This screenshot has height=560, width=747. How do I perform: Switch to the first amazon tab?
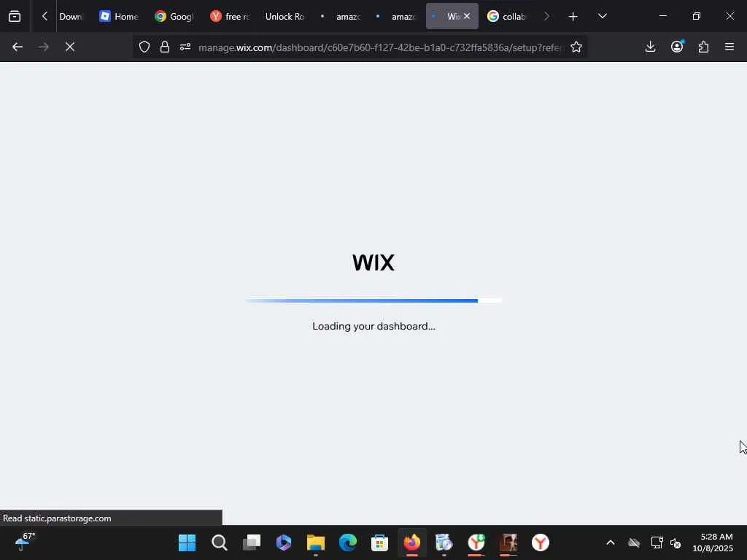click(x=341, y=16)
